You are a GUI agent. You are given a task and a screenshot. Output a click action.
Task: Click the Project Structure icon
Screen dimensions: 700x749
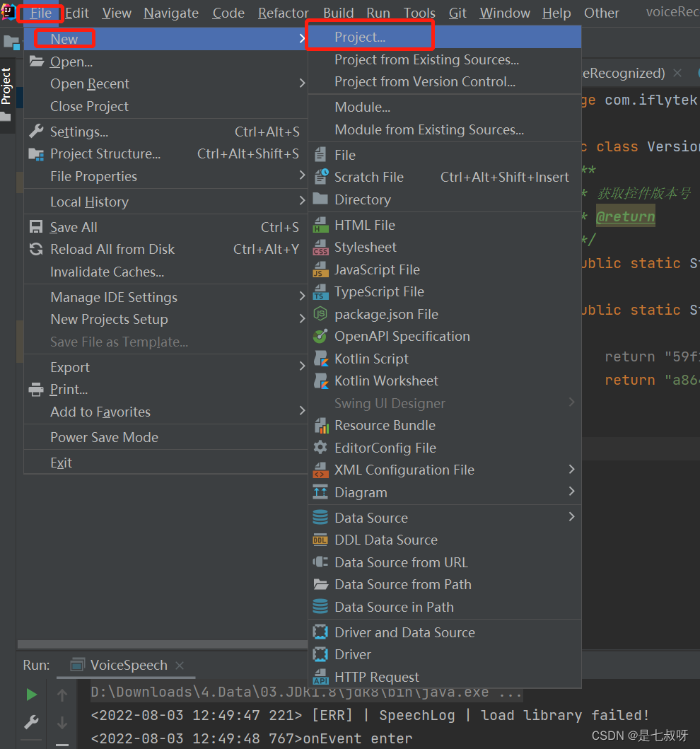[x=36, y=153]
